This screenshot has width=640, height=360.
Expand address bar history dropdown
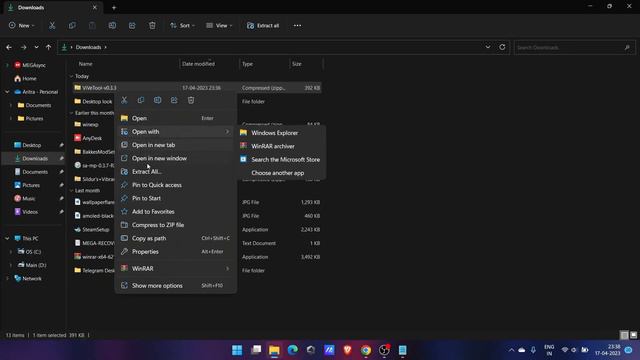[x=488, y=47]
